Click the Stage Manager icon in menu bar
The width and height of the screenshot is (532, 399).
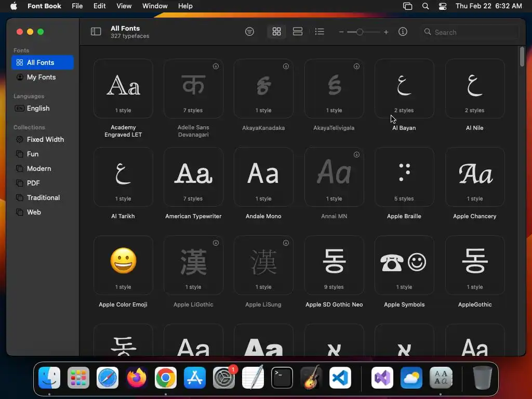pos(407,6)
